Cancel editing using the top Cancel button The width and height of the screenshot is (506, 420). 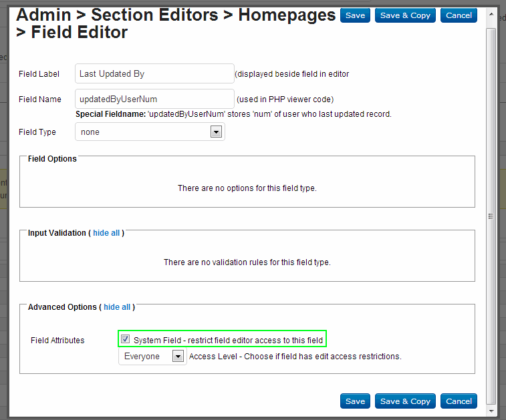click(459, 15)
